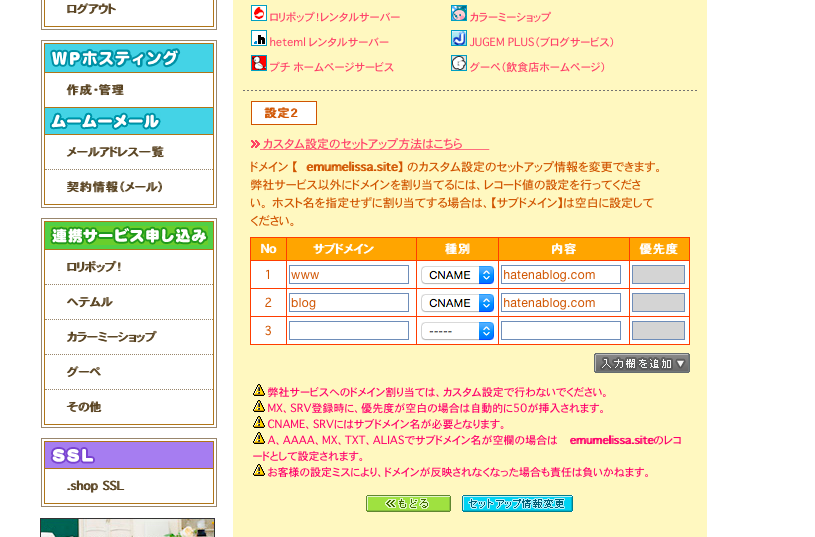This screenshot has width=815, height=537.
Task: Click the WPホスティング section header
Action: pos(129,58)
